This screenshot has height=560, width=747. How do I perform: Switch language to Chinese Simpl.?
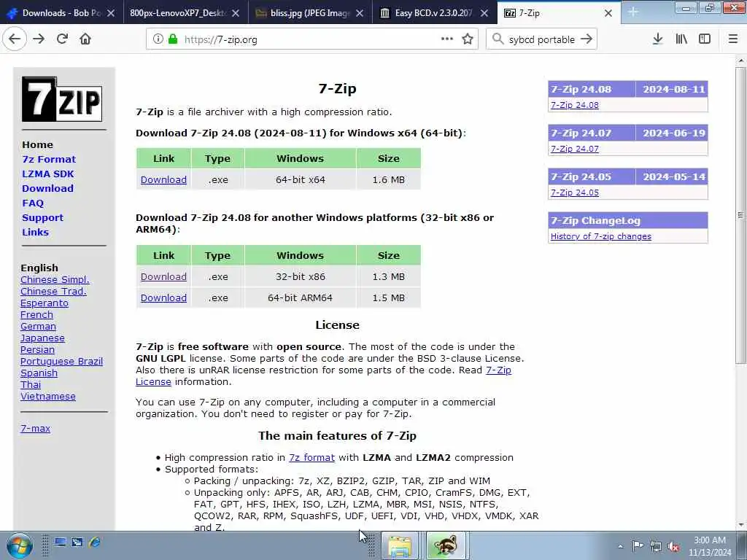coord(55,279)
